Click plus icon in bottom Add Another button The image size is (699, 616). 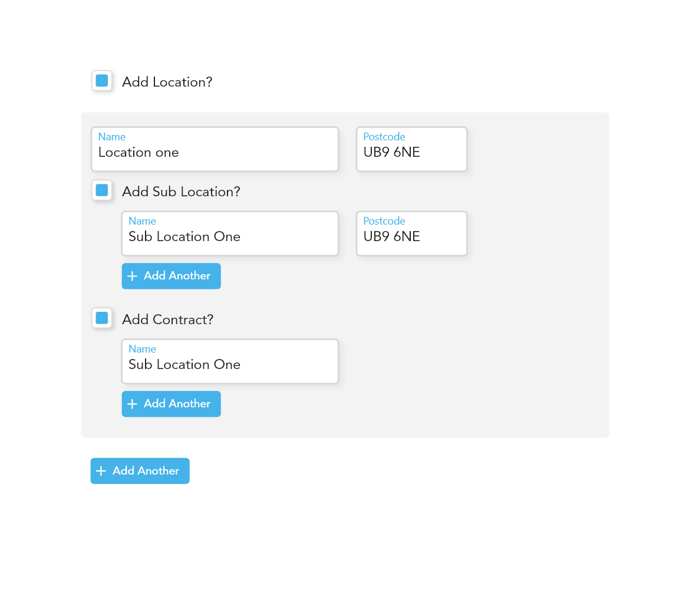[101, 471]
